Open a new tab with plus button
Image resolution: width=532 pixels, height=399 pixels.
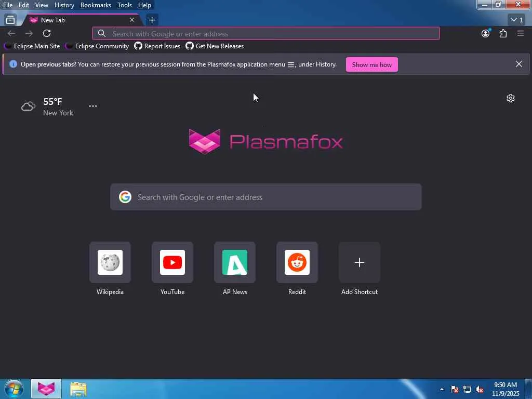pyautogui.click(x=152, y=20)
